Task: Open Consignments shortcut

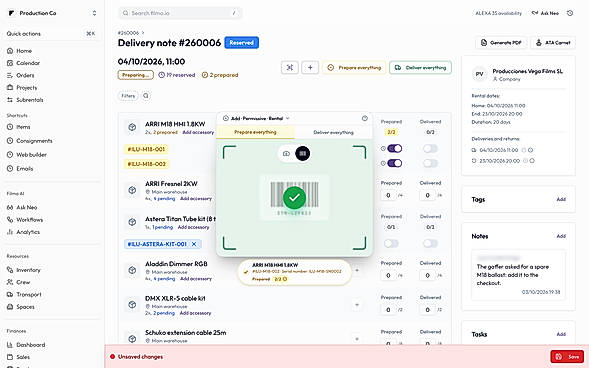Action: [30, 141]
